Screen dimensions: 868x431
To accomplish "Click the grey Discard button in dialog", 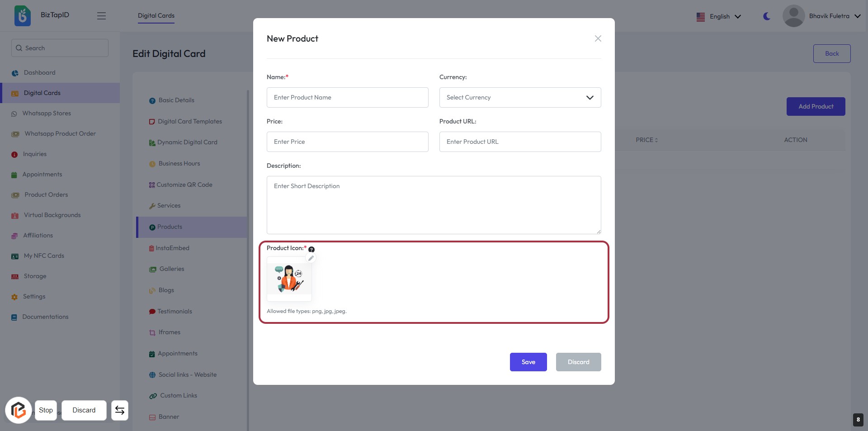I will (578, 362).
